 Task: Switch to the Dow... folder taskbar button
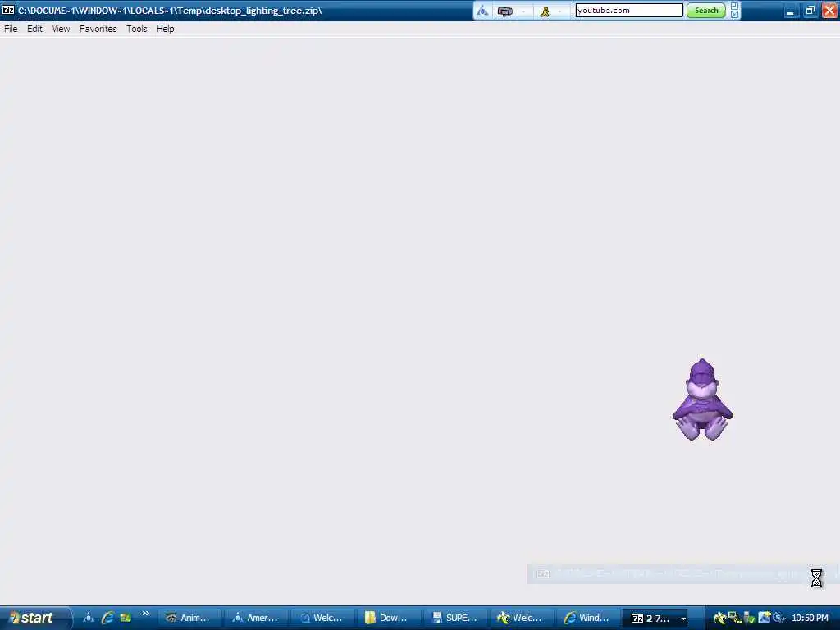pos(390,618)
